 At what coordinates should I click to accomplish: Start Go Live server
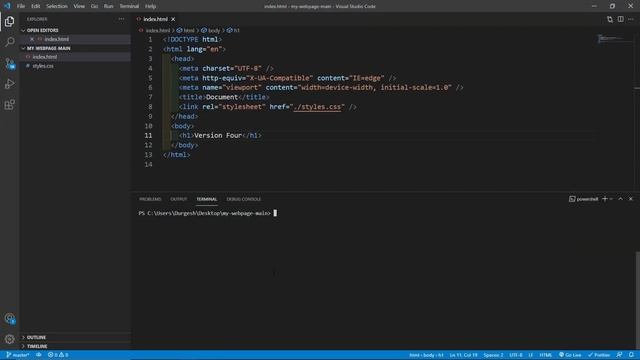point(570,355)
